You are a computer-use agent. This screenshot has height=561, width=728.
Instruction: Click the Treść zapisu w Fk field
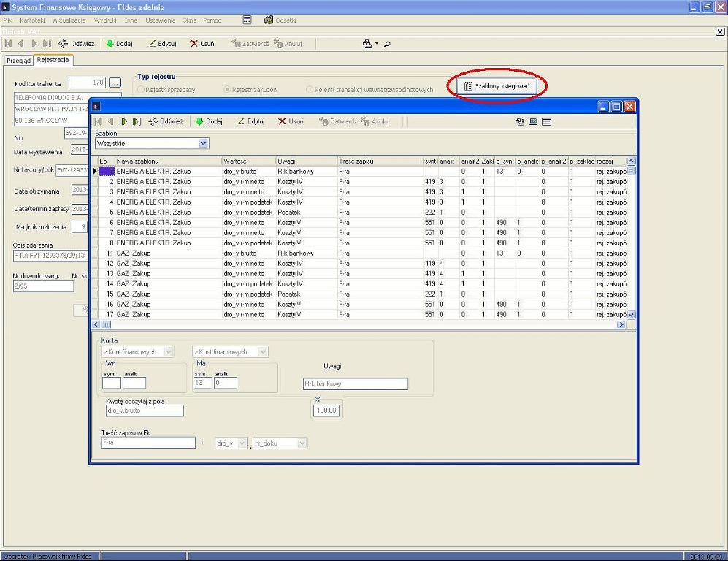(x=148, y=443)
